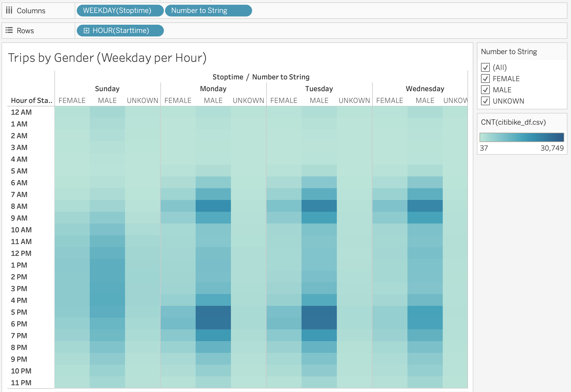The height and width of the screenshot is (392, 571).
Task: Click the Monday MALE 5 PM cell
Action: [213, 312]
